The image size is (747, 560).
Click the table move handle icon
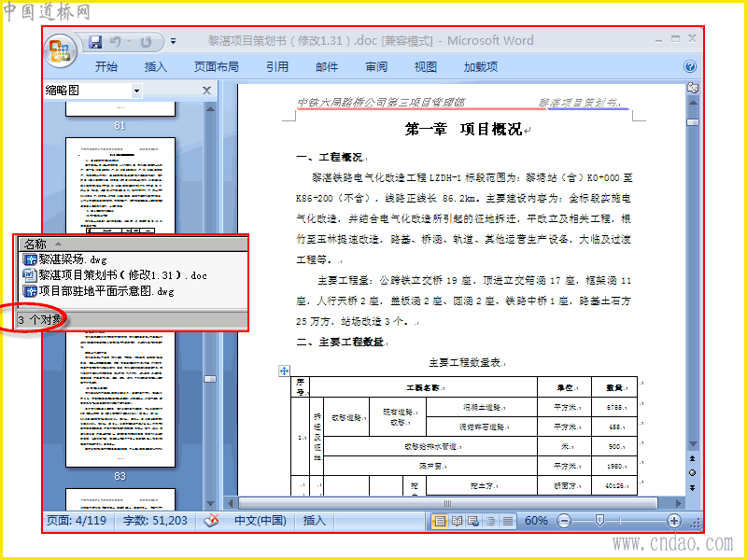[x=284, y=371]
